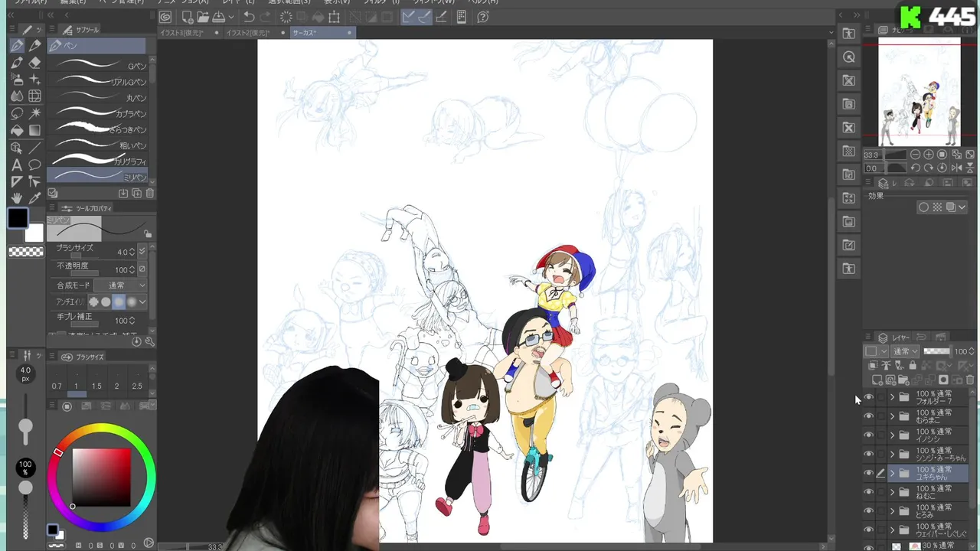The height and width of the screenshot is (551, 980).
Task: Open the 合成モード dropdown in tool property
Action: (x=119, y=285)
